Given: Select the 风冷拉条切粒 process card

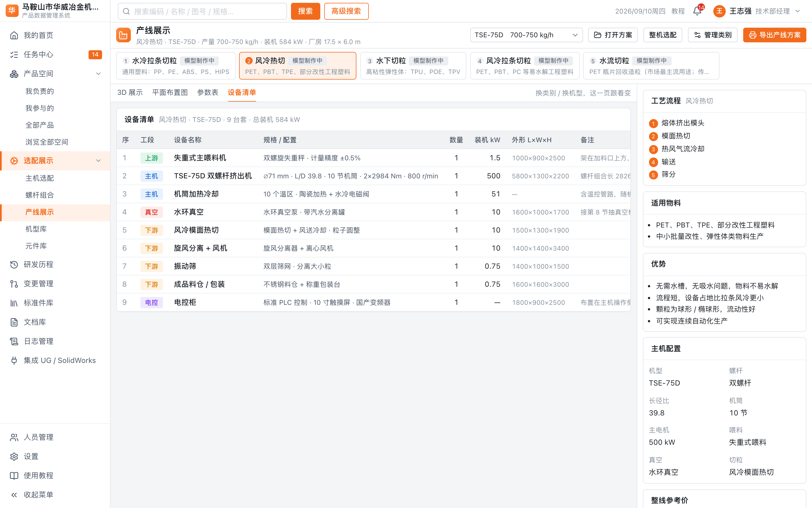Looking at the screenshot, I should pos(524,65).
